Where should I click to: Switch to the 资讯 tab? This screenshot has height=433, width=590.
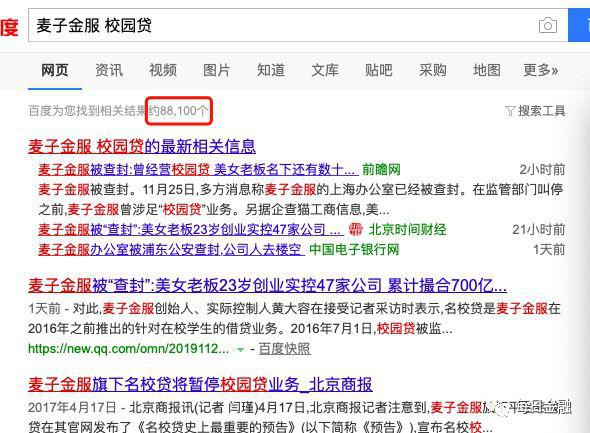[109, 70]
